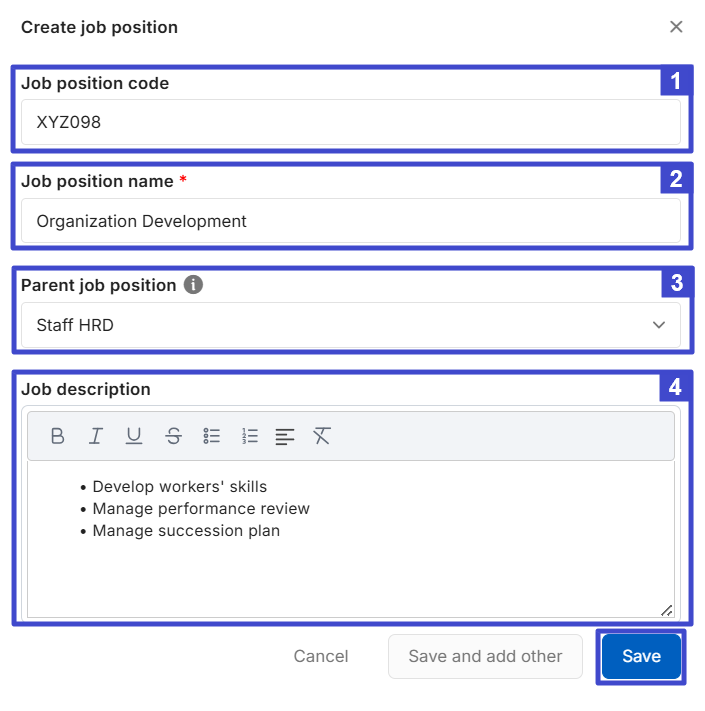Apply underline formatting to the text

134,436
